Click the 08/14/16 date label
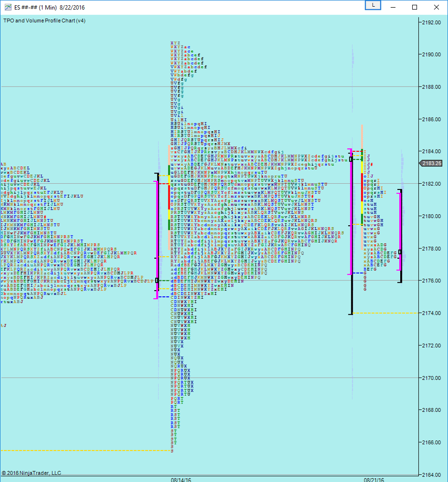This screenshot has width=448, height=482. click(x=180, y=480)
